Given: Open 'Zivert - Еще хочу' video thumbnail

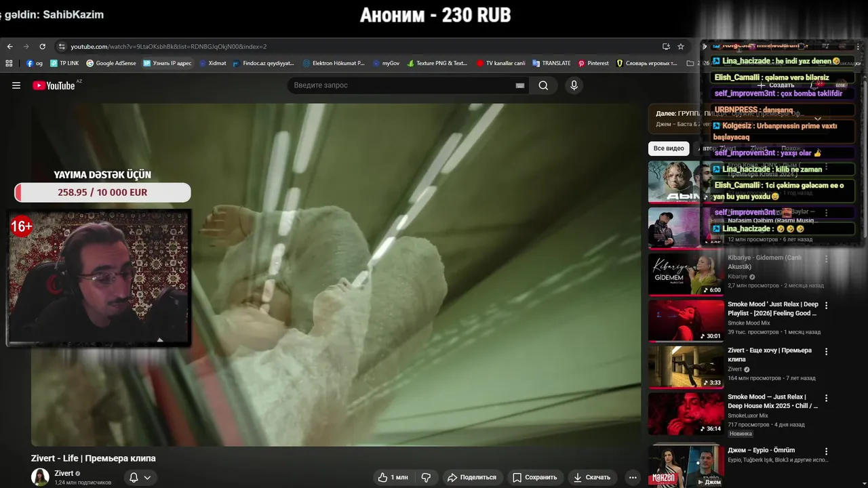Looking at the screenshot, I should [x=686, y=367].
